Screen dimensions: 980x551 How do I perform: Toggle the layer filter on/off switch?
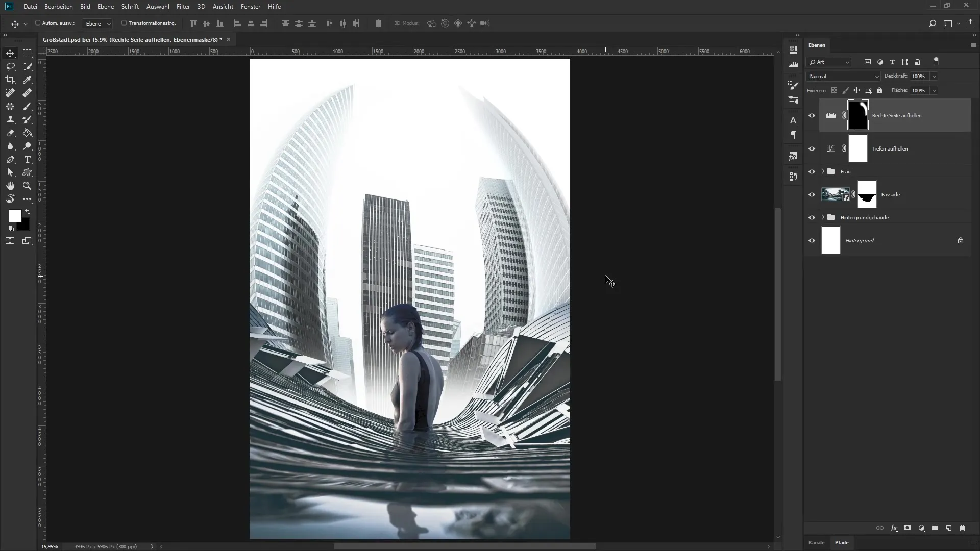tap(936, 61)
